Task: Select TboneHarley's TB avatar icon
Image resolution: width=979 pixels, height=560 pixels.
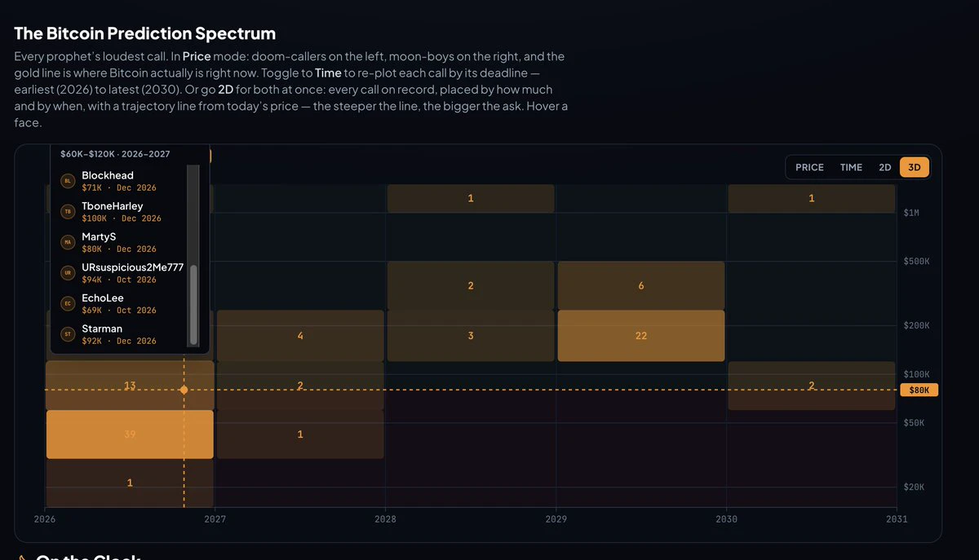Action: [x=69, y=212]
